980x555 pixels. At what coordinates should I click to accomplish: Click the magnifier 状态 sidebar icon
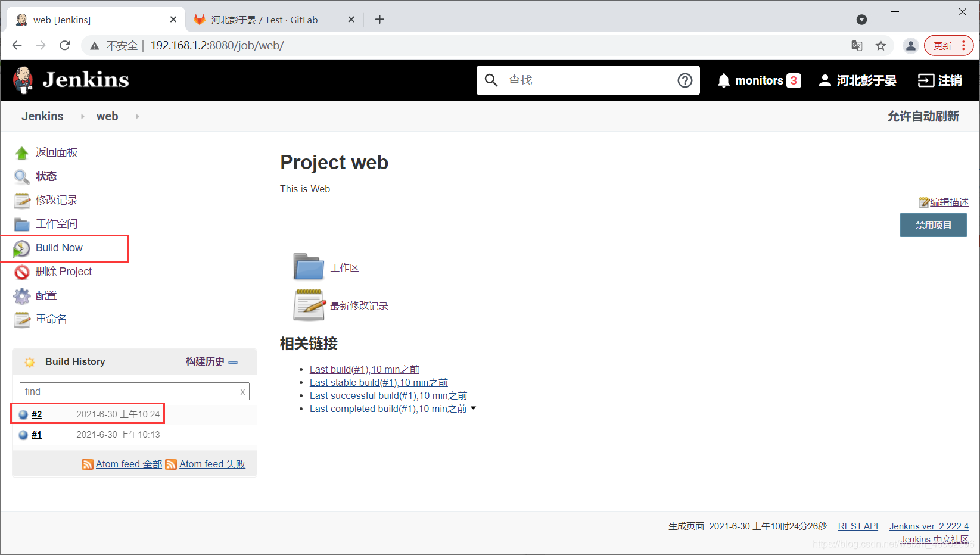tap(22, 177)
